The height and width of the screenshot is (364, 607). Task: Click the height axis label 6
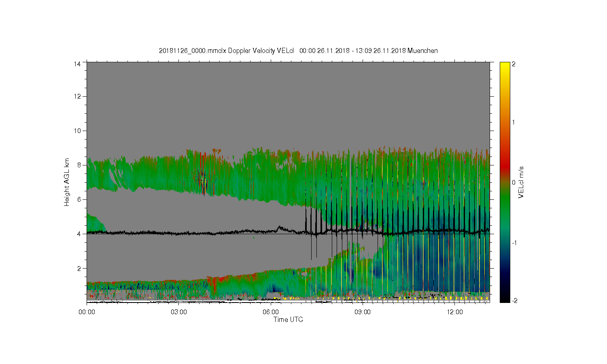(79, 199)
